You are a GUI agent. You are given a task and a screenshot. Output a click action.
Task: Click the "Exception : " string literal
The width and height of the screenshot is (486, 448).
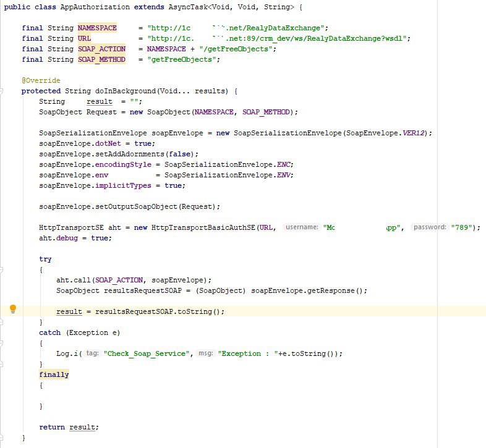click(x=248, y=354)
